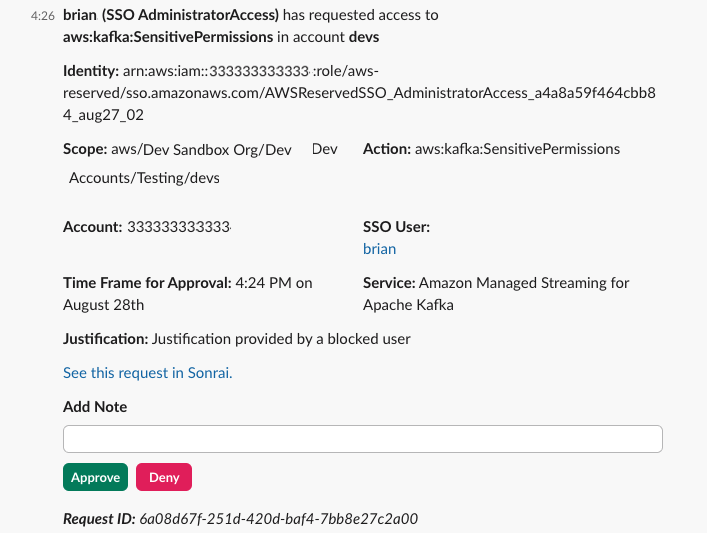The height and width of the screenshot is (546, 707).
Task: Click the green Approve button
Action: [x=95, y=477]
